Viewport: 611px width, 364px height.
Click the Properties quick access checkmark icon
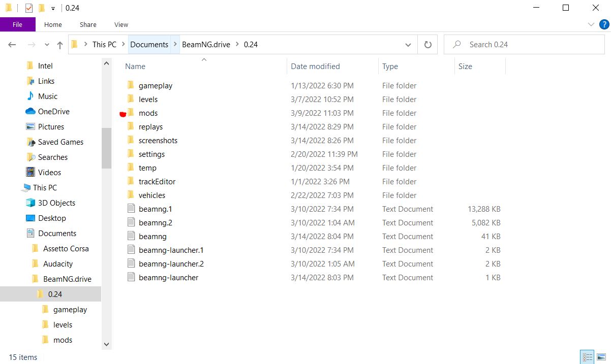(x=29, y=8)
